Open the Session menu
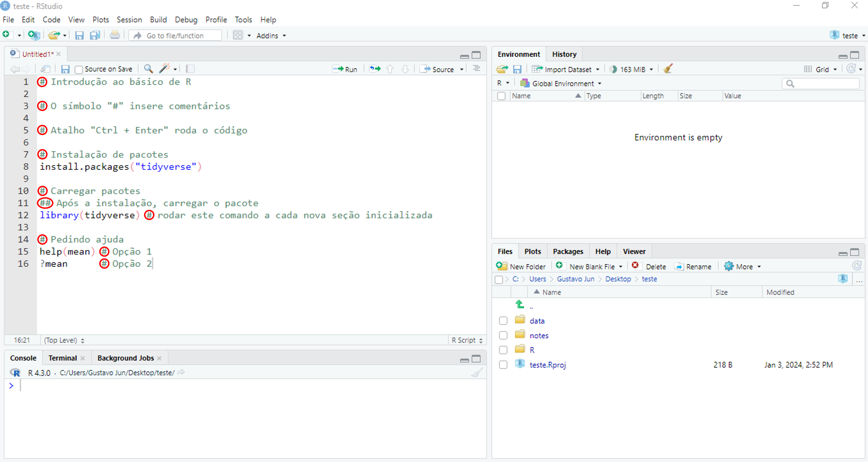The height and width of the screenshot is (462, 868). (x=129, y=20)
